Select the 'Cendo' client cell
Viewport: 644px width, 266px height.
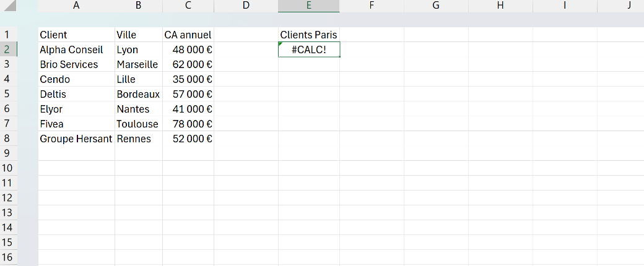[x=76, y=79]
